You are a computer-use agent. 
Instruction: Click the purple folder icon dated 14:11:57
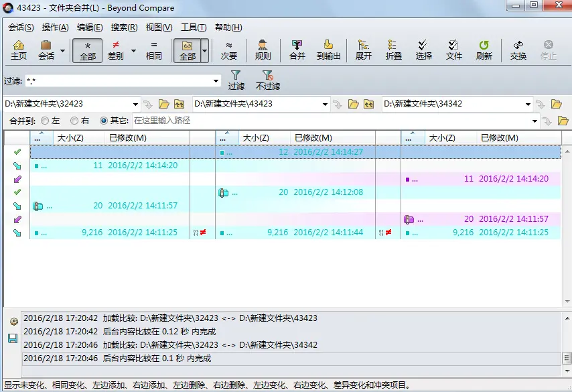coord(409,219)
